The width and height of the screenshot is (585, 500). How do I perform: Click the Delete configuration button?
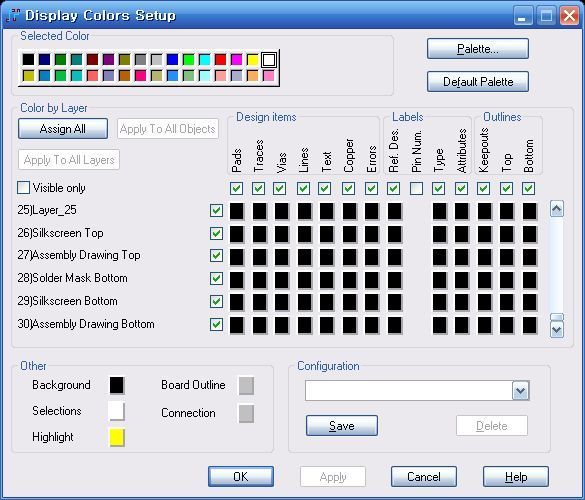pos(492,426)
